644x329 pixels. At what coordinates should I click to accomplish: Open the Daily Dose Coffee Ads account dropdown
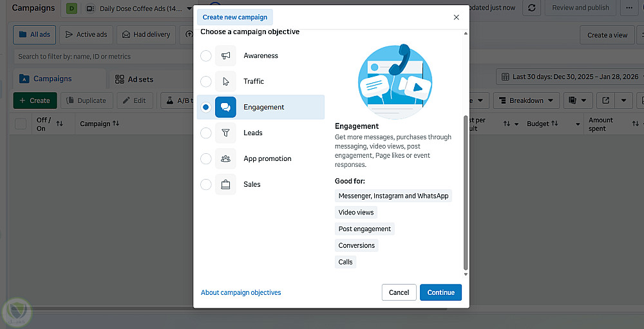pyautogui.click(x=138, y=8)
